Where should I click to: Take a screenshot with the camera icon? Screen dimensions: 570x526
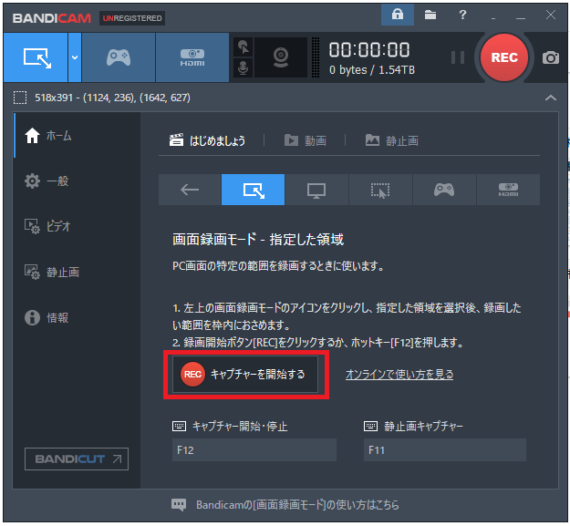coord(551,58)
